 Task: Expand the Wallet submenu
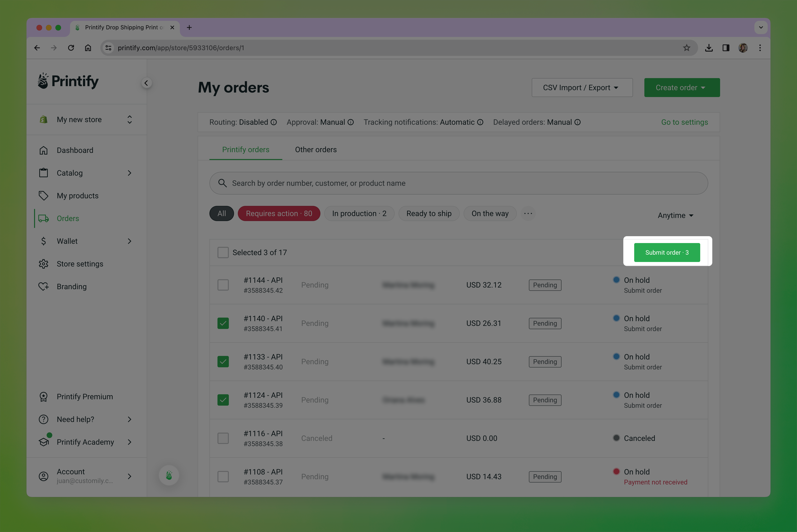(x=130, y=241)
